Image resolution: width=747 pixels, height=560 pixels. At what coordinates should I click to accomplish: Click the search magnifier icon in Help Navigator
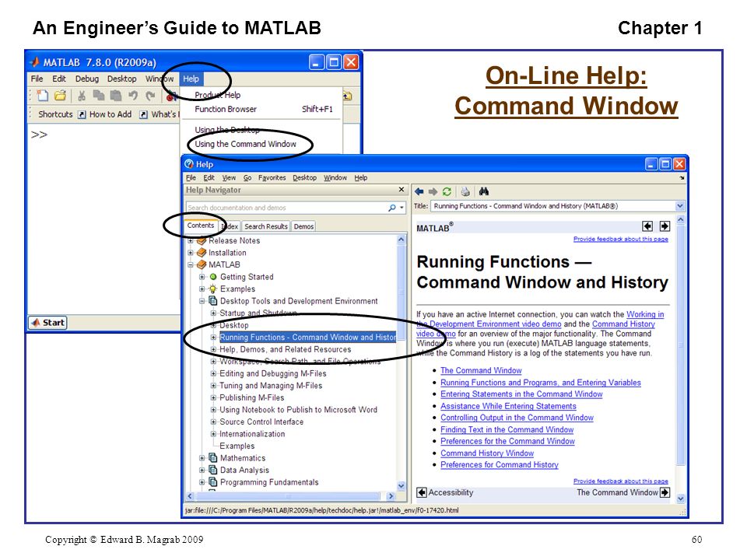click(x=392, y=208)
